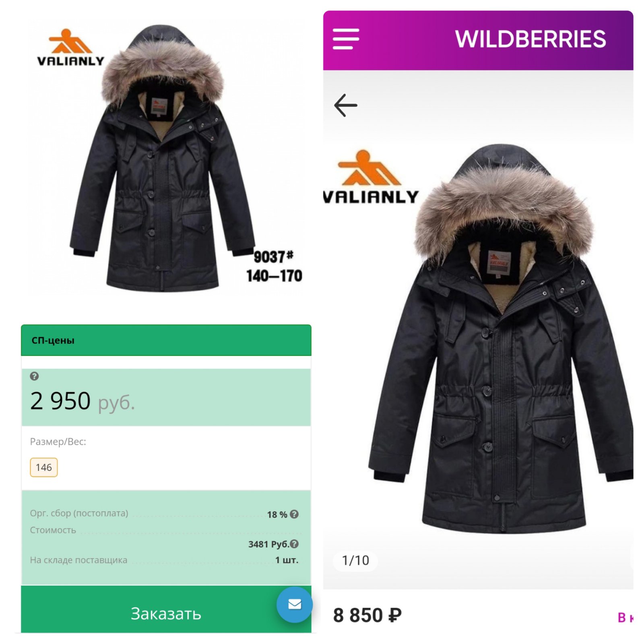
Task: Click the WILDBERRIES header title
Action: pos(530,39)
